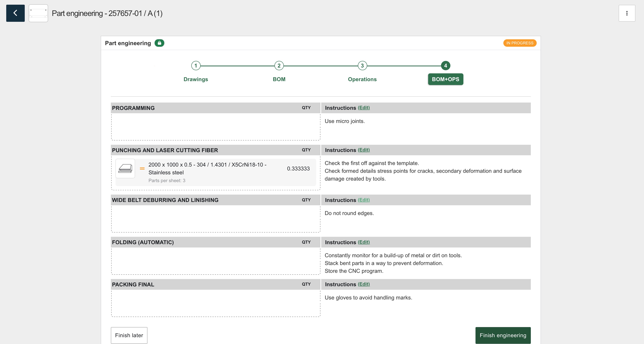Click the sheet metal material icon
Image resolution: width=644 pixels, height=344 pixels.
pyautogui.click(x=125, y=168)
